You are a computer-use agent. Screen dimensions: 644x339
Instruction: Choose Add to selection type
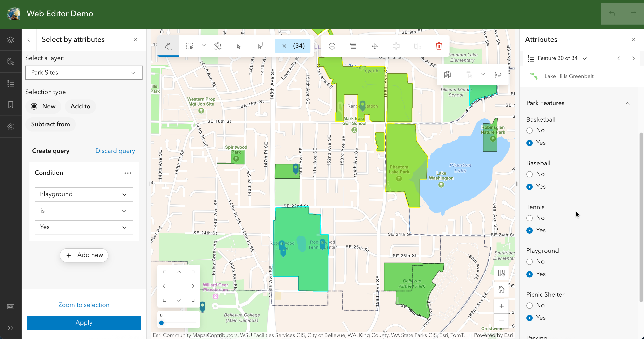point(80,106)
